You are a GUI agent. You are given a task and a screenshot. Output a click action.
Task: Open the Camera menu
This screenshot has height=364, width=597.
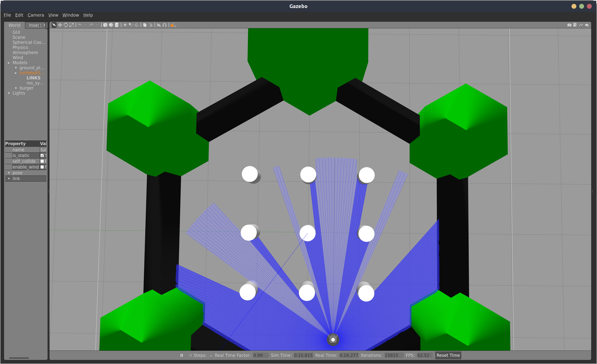(x=36, y=15)
